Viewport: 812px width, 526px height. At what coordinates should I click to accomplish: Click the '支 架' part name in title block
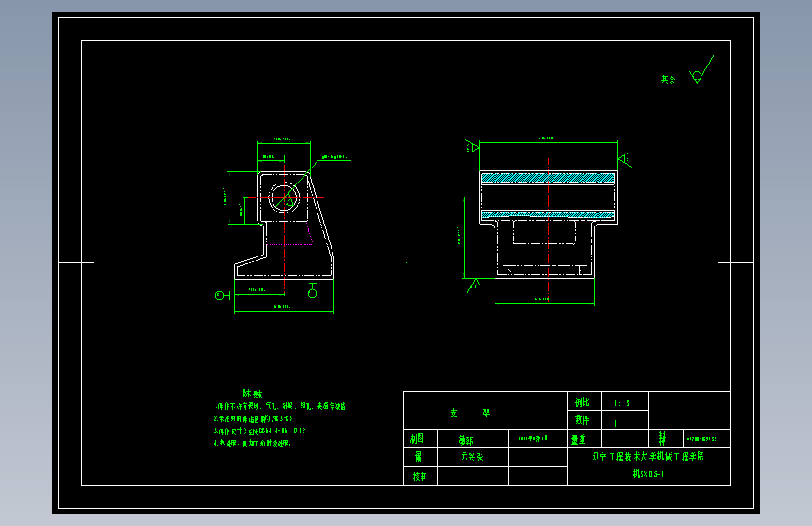point(470,413)
